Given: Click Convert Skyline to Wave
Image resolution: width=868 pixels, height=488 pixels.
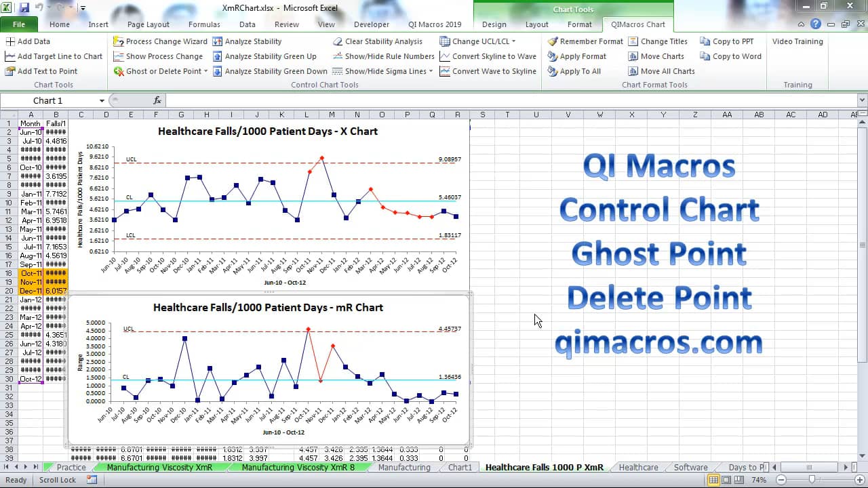Looking at the screenshot, I should click(x=488, y=56).
